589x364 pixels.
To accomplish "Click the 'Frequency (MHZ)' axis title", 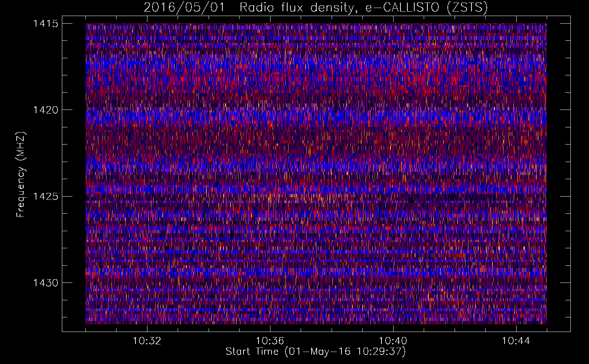I will [21, 174].
